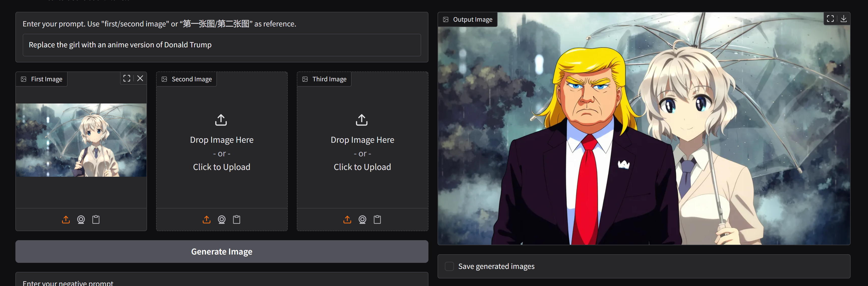Image resolution: width=868 pixels, height=286 pixels.
Task: Click Third Image 'Click to Upload' text
Action: click(363, 167)
